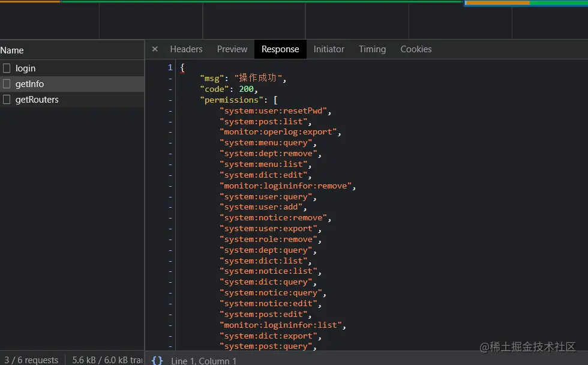Viewport: 588px width, 365px height.
Task: Close the request details panel
Action: [x=155, y=49]
